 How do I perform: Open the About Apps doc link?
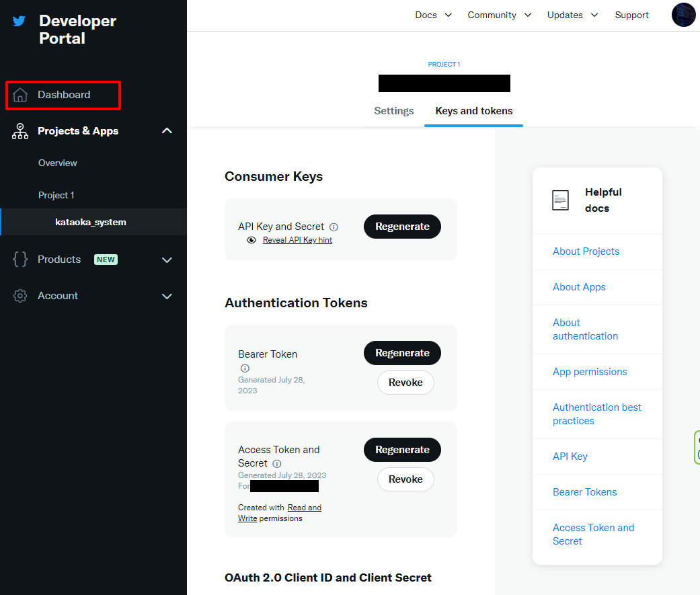point(579,287)
